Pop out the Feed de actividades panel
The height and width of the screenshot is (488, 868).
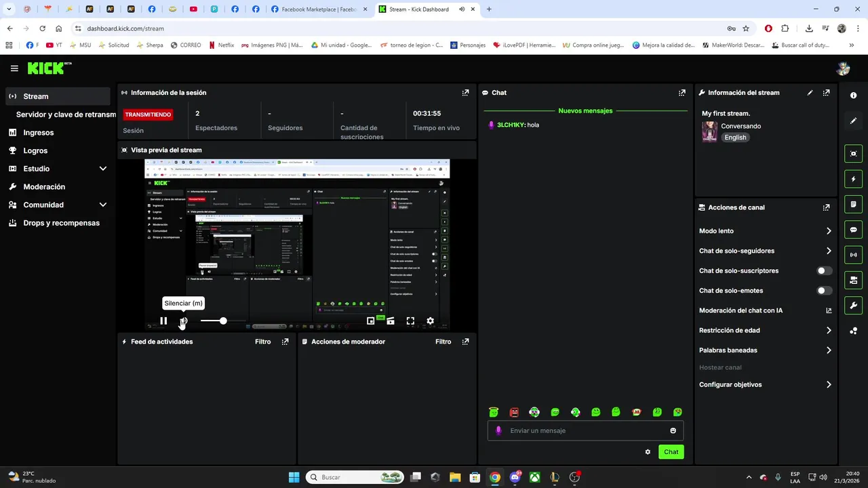[285, 342]
